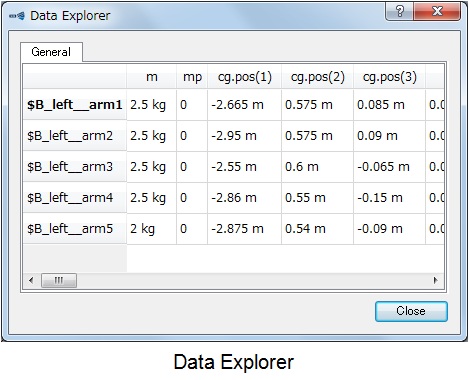This screenshot has height=380, width=469.
Task: Click the -2.95 m cell
Action: (244, 136)
